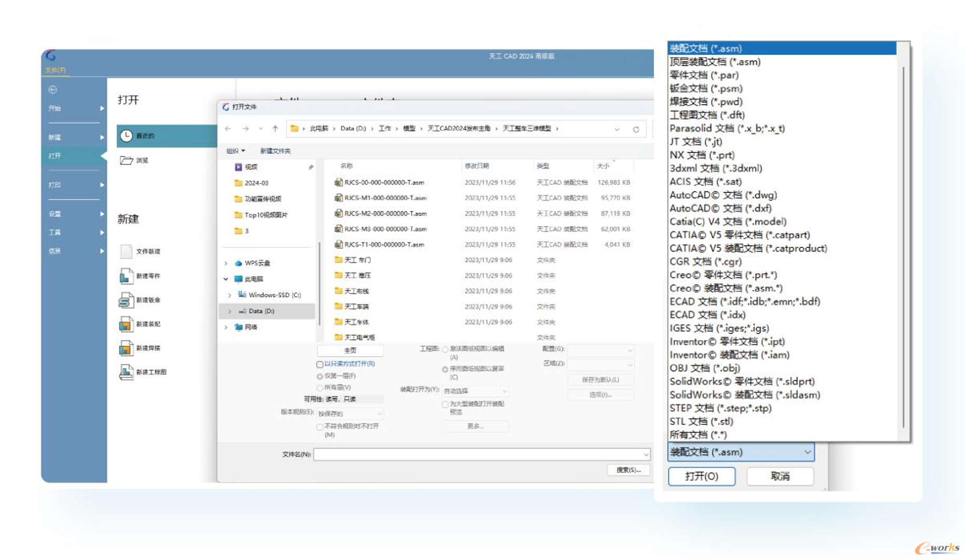Check 不符合规则时不打开(M) checkbox
The width and height of the screenshot is (965, 560).
[320, 427]
